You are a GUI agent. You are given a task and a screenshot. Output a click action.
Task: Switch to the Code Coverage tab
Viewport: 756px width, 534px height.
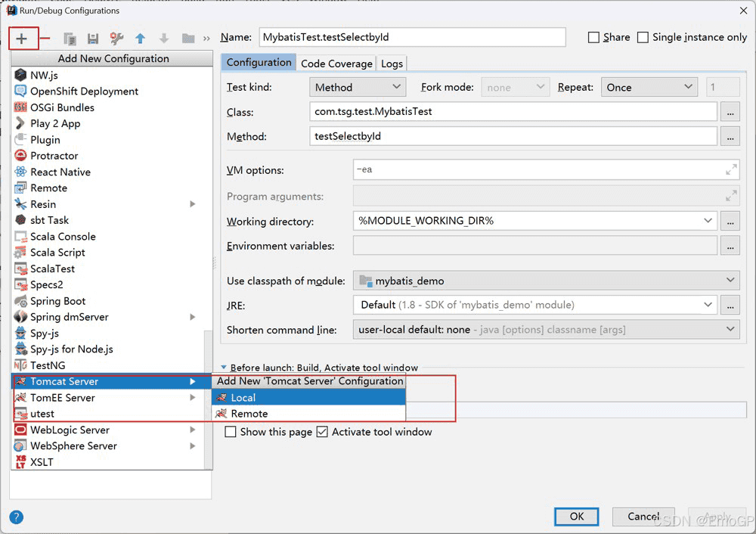point(336,64)
